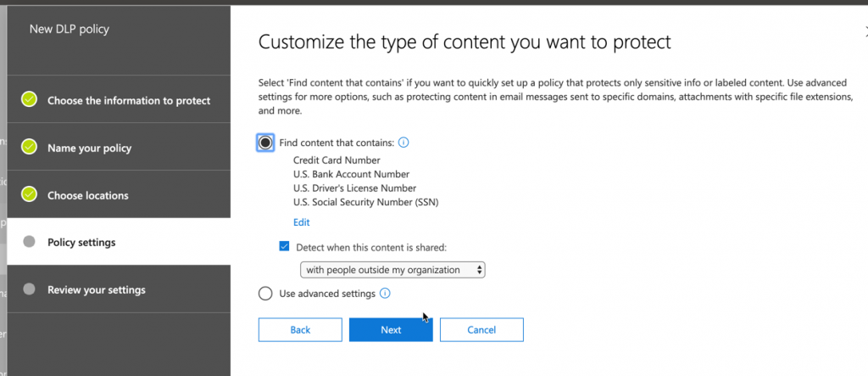The width and height of the screenshot is (868, 376).
Task: Click green checkmark icon for Choose the information to protect
Action: [x=29, y=100]
